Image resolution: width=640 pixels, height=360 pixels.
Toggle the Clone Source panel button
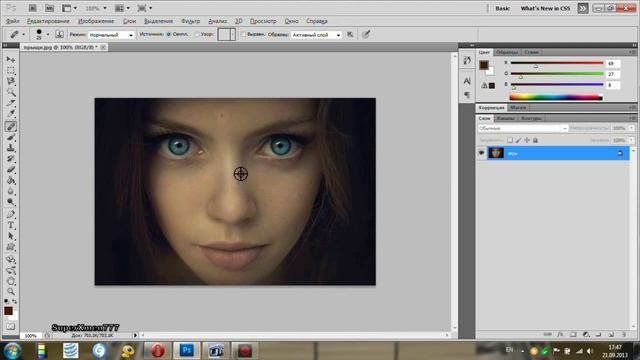pos(59,34)
